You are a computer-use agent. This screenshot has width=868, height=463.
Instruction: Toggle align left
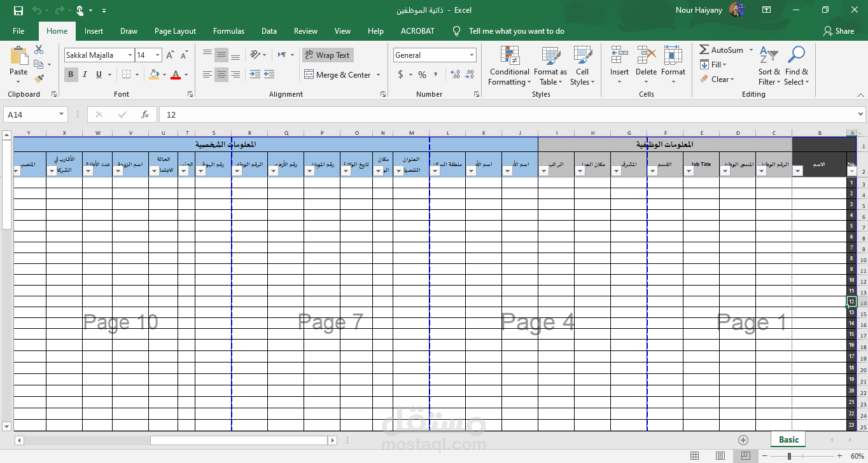(207, 74)
